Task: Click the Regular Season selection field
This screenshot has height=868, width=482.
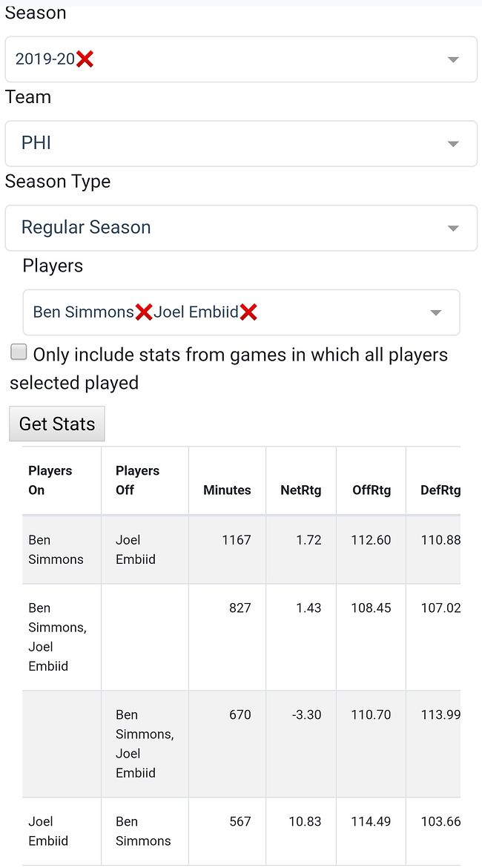Action: tap(222, 228)
